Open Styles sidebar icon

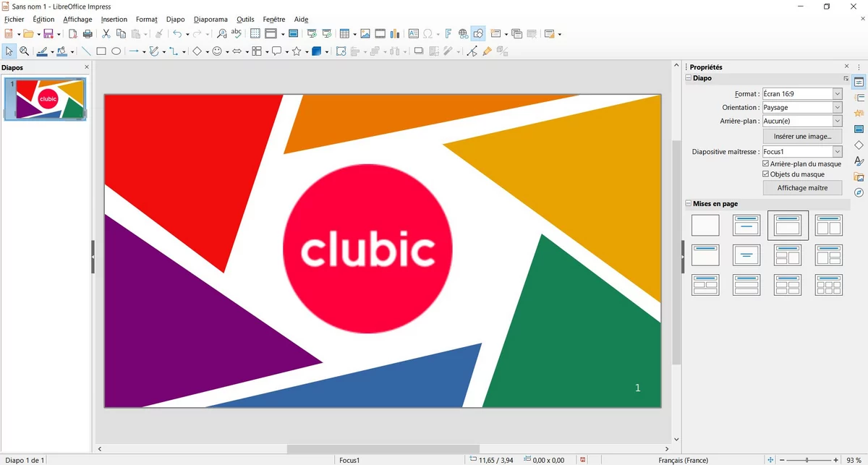coord(859,161)
